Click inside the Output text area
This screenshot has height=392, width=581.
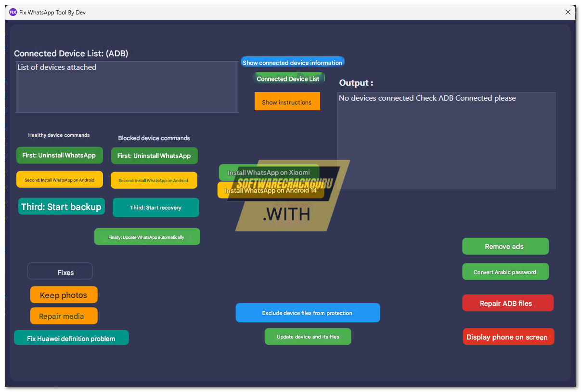pyautogui.click(x=447, y=141)
